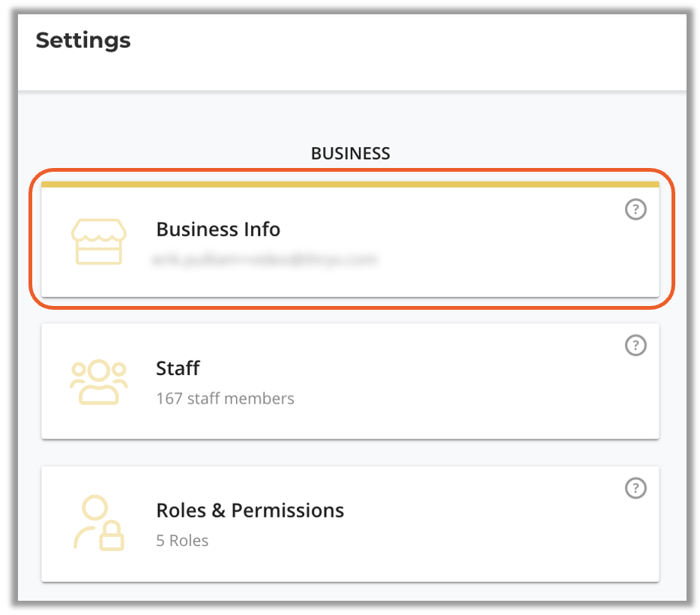Click the "167 staff members" subtitle
Viewport: 700px width, 615px height.
pos(225,398)
